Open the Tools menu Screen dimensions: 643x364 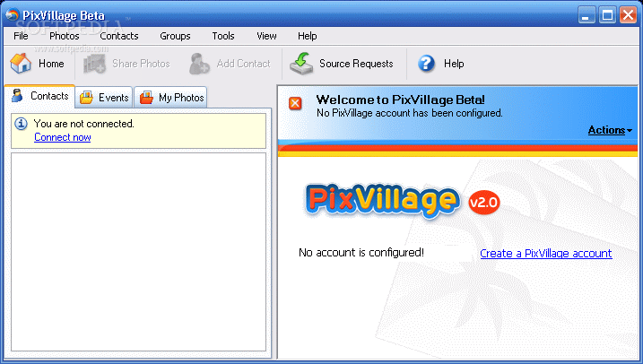[223, 36]
